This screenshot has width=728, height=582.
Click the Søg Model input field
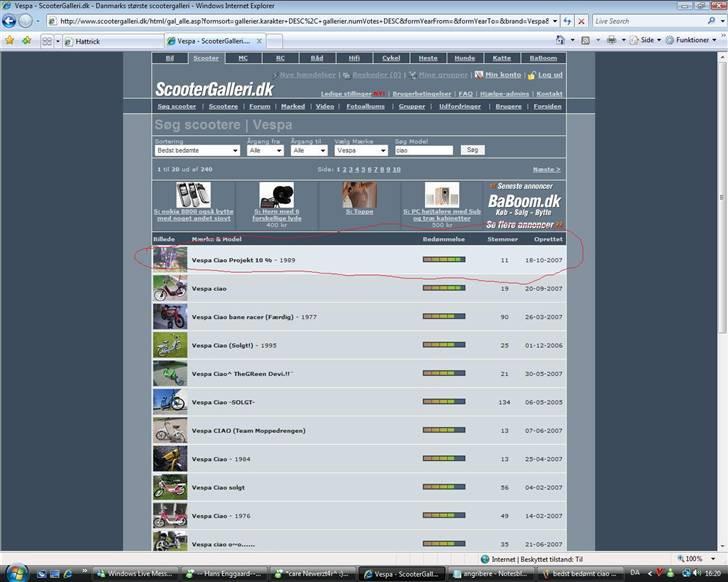click(423, 150)
